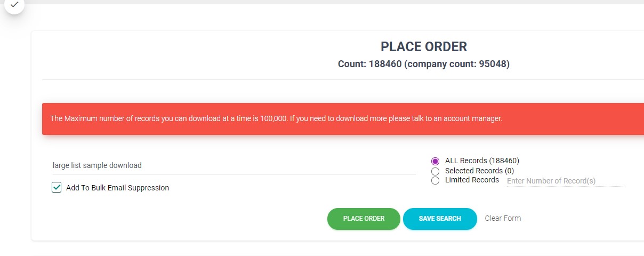Click the 'Add To Bulk Email Suppression' label text
Screen dimensions: 644x256
point(117,188)
